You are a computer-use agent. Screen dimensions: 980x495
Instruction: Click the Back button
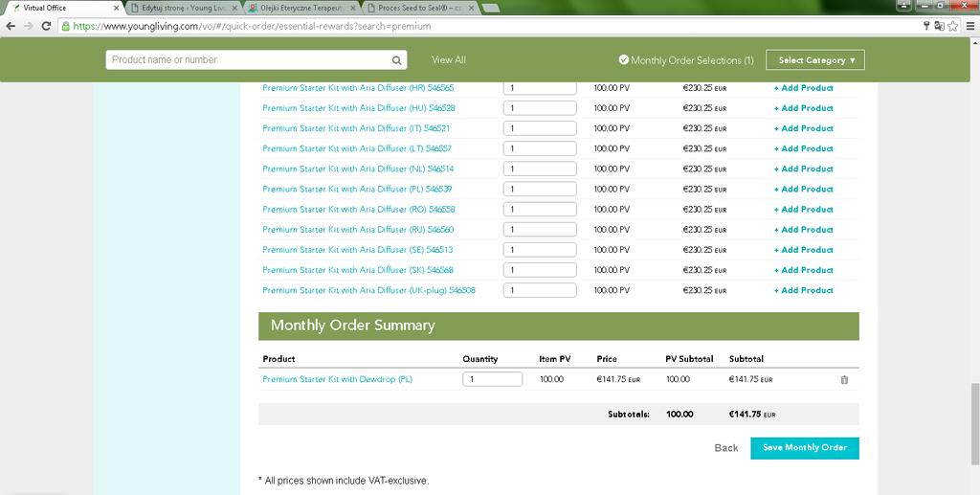click(726, 448)
